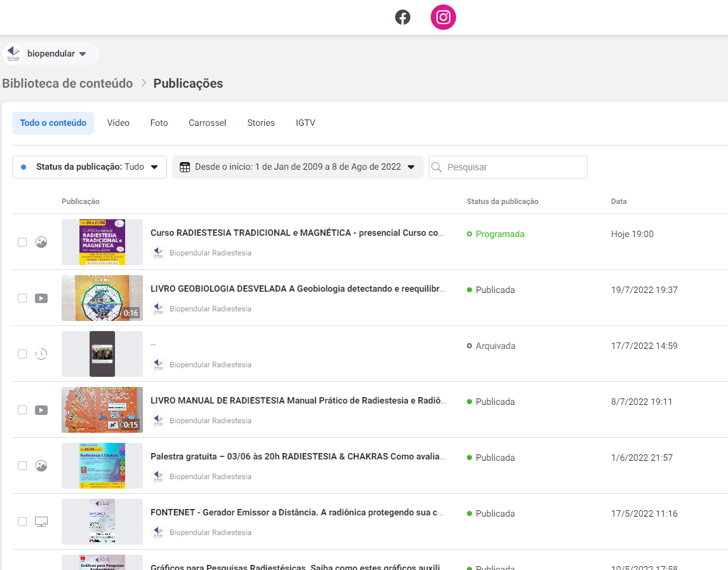Screen dimensions: 728x570
Task: Click the magnifier icon in search box
Action: (x=436, y=167)
